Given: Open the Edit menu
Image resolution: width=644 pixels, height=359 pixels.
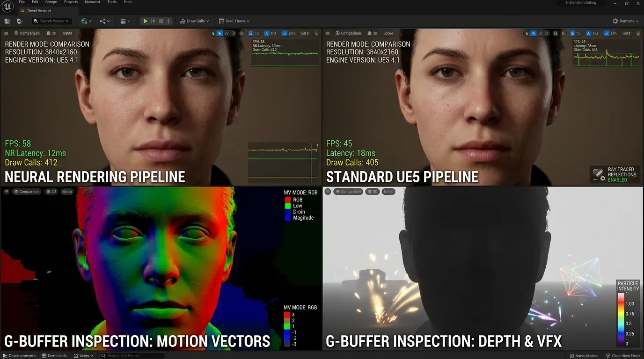Looking at the screenshot, I should pos(35,2).
